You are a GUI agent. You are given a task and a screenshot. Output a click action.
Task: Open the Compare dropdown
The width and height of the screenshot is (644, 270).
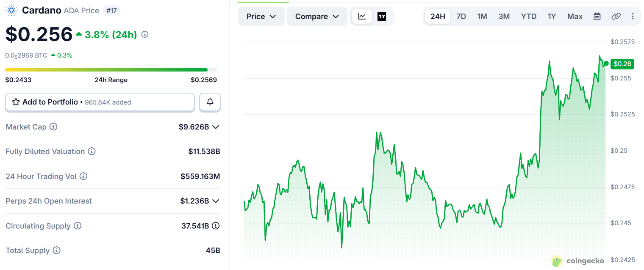point(317,17)
